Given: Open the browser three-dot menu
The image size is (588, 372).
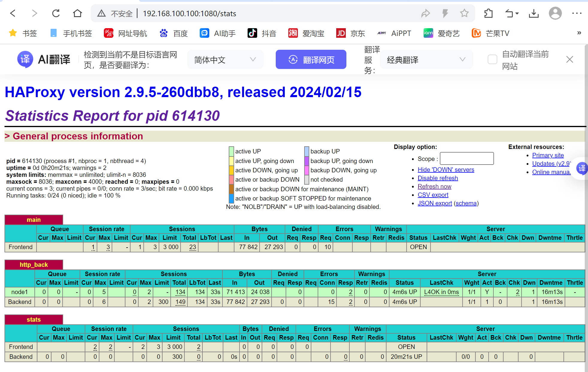Looking at the screenshot, I should [577, 13].
